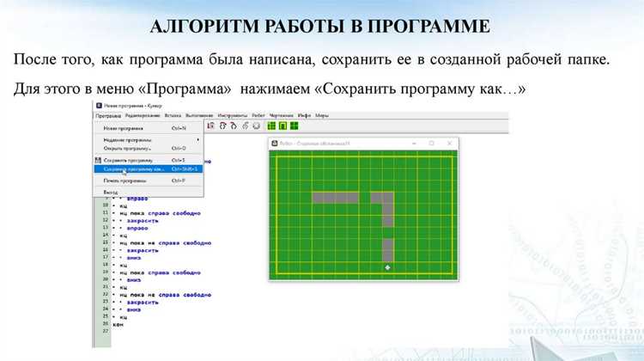Click line 22 'нц пока не справа свободно'
Viewport: 644px width, 361px height.
[x=165, y=295]
